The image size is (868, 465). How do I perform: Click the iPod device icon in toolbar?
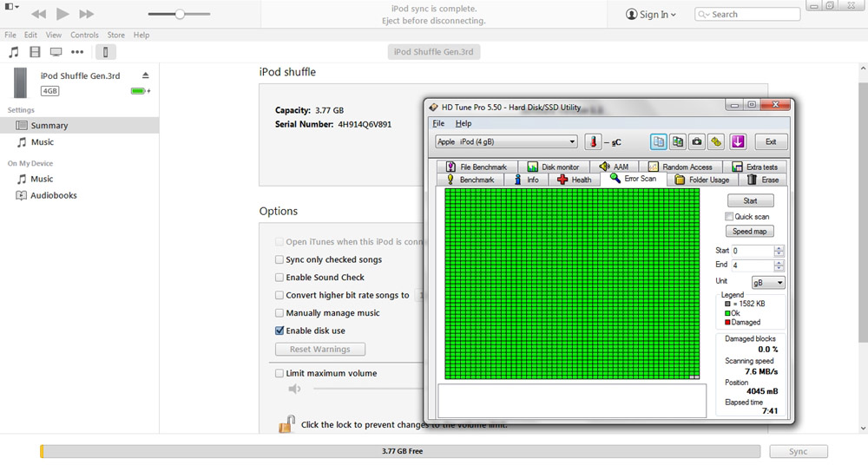coord(106,52)
